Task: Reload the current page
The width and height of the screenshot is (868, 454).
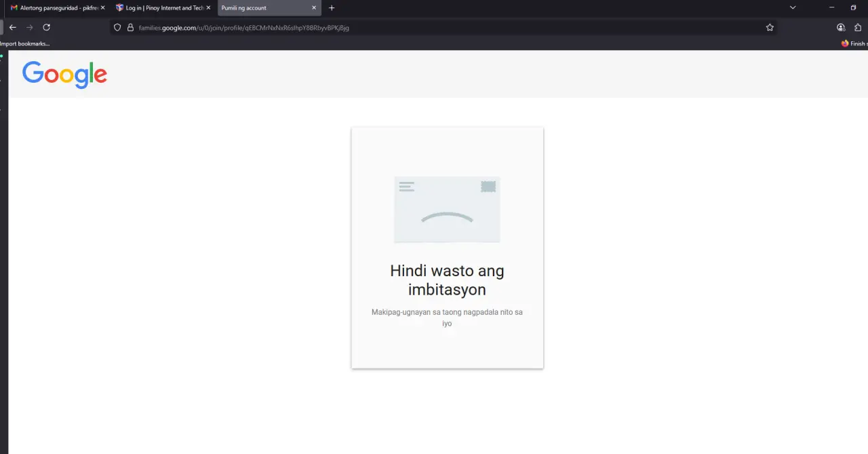Action: tap(47, 27)
